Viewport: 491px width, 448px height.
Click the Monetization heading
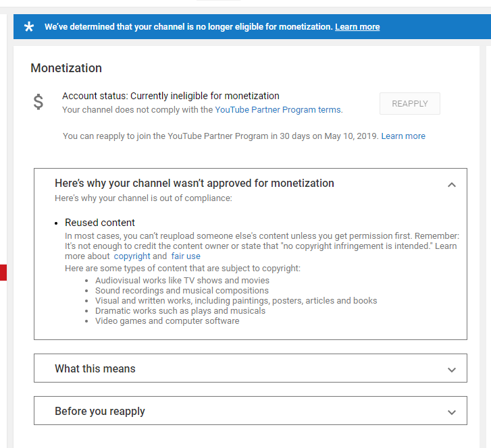[66, 68]
